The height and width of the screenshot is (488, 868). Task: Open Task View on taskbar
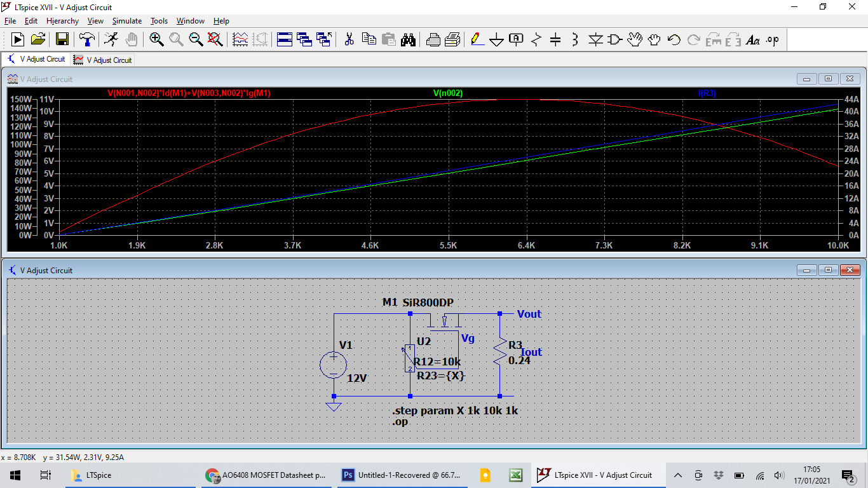click(x=45, y=475)
